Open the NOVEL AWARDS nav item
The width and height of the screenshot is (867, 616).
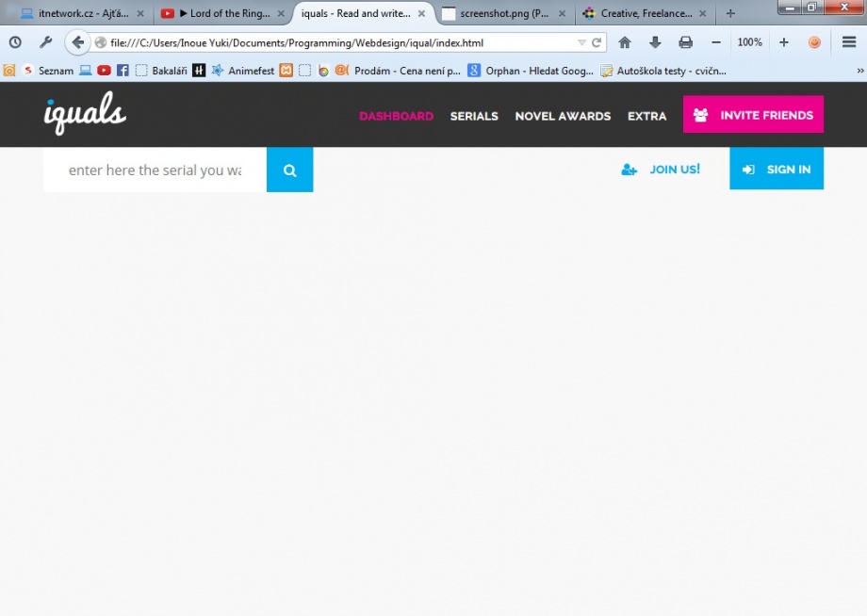click(563, 116)
